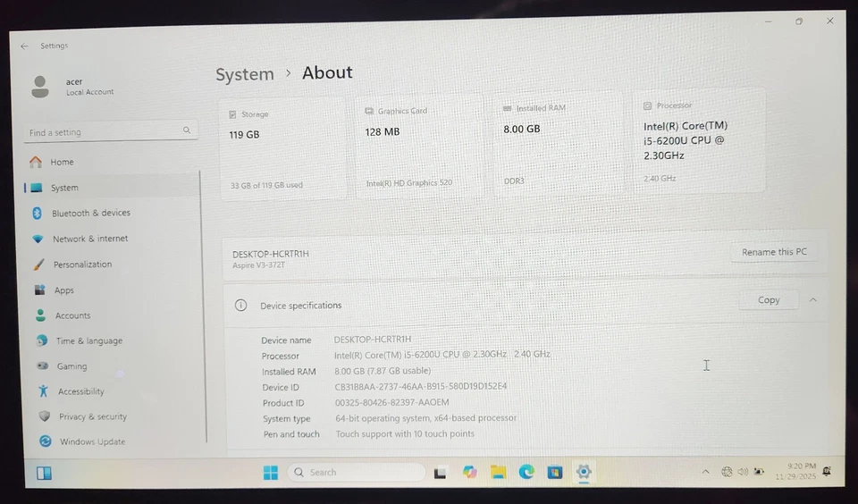This screenshot has height=504, width=858.
Task: Select System in the sidebar
Action: point(111,188)
